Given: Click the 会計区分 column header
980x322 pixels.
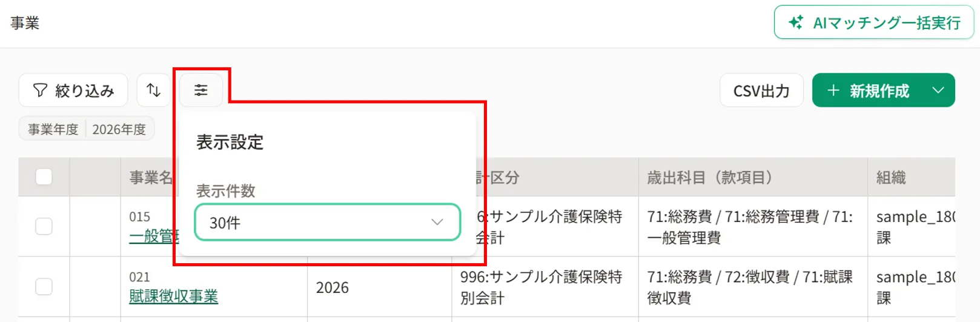Looking at the screenshot, I should (x=497, y=177).
